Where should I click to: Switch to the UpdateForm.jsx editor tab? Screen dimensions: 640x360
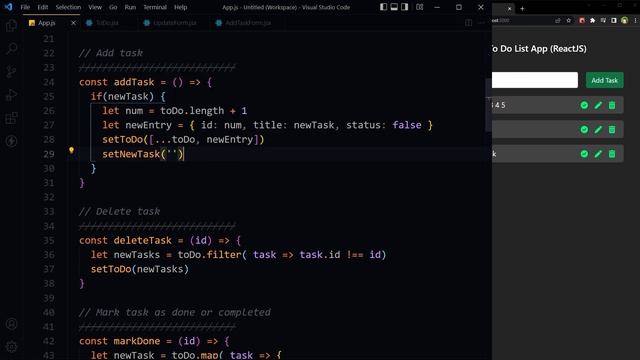[175, 23]
